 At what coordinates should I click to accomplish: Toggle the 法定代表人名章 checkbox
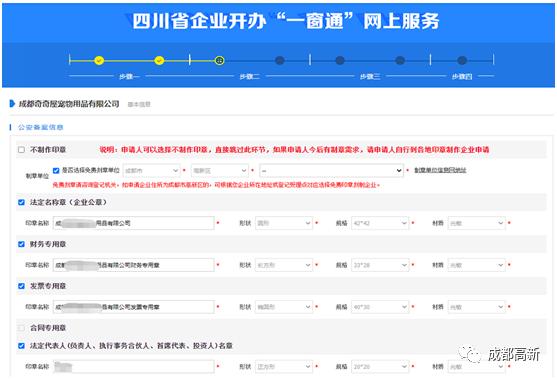click(x=21, y=346)
